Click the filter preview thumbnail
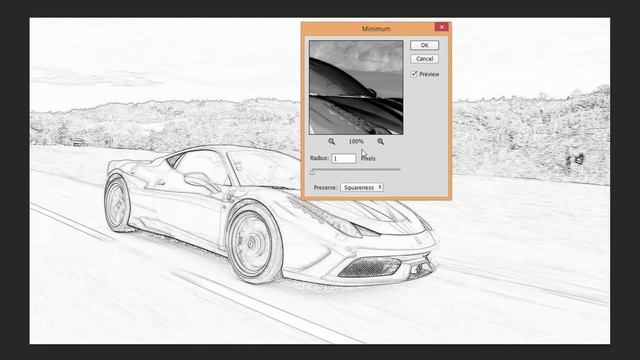 point(356,87)
